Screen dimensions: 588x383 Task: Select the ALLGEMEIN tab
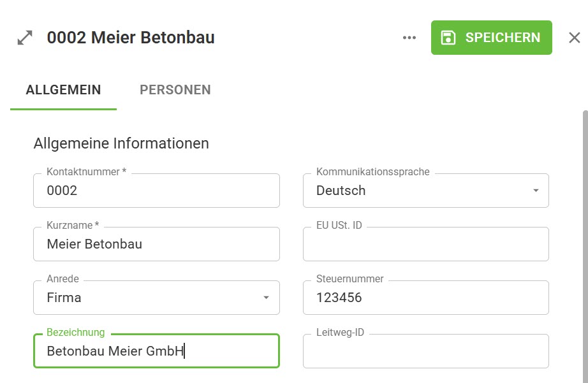click(62, 90)
